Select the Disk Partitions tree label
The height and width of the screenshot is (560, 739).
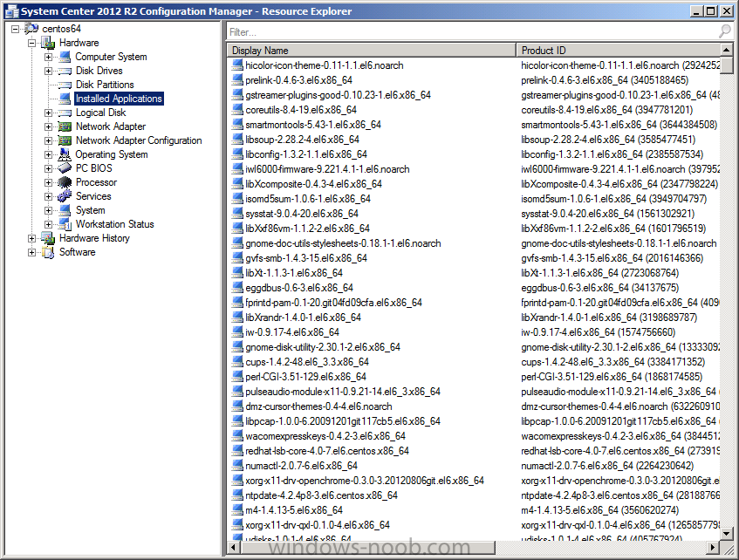(105, 85)
